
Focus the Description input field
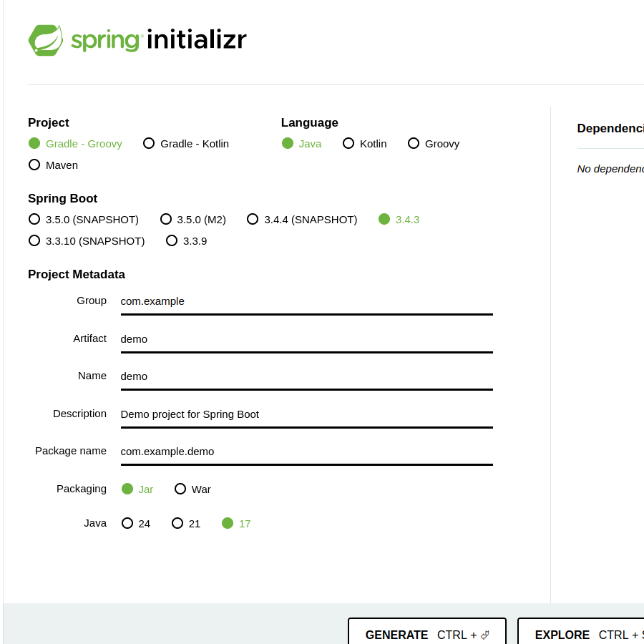[x=307, y=415]
